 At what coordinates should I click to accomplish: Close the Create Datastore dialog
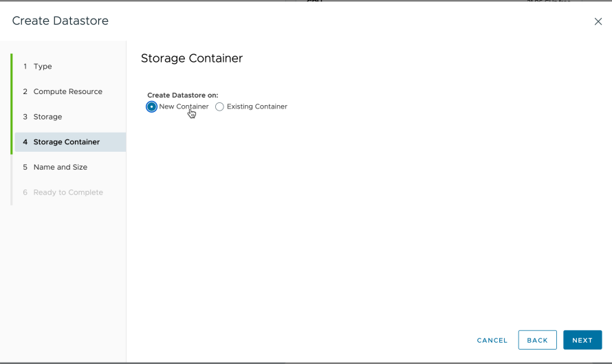click(598, 21)
